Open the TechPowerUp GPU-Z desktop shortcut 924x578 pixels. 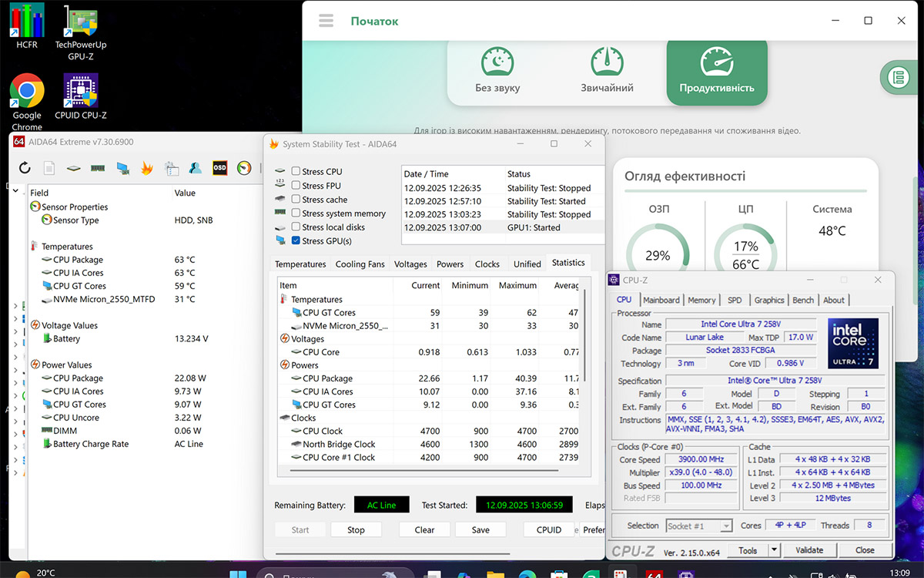(x=81, y=32)
